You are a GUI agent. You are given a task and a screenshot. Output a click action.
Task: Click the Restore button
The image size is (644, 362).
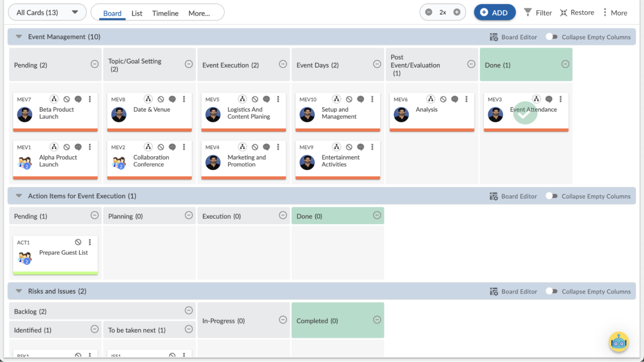click(x=577, y=13)
